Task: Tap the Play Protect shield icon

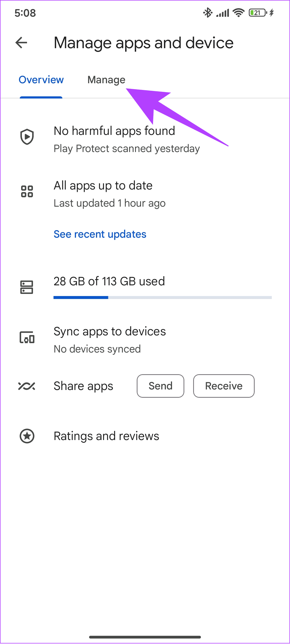Action: pyautogui.click(x=27, y=137)
